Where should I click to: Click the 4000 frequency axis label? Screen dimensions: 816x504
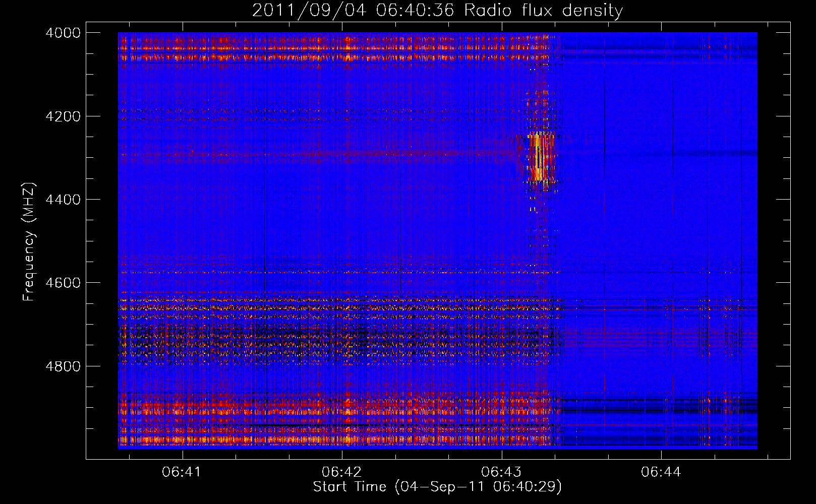[63, 33]
